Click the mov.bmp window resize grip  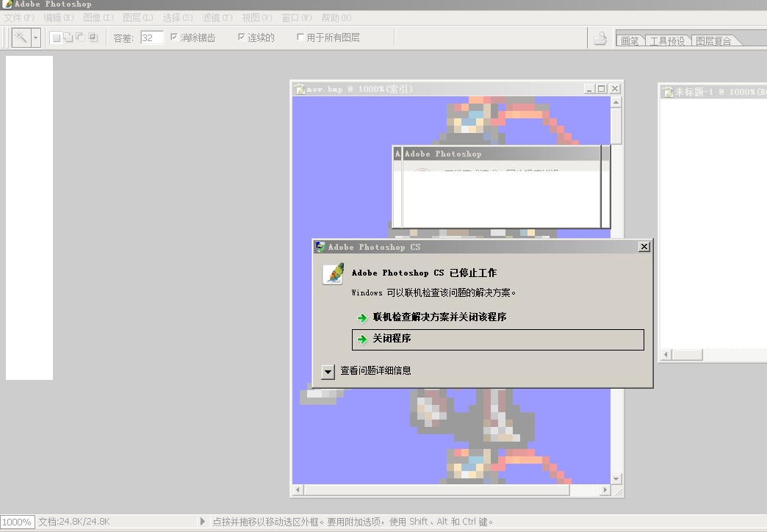[x=619, y=492]
